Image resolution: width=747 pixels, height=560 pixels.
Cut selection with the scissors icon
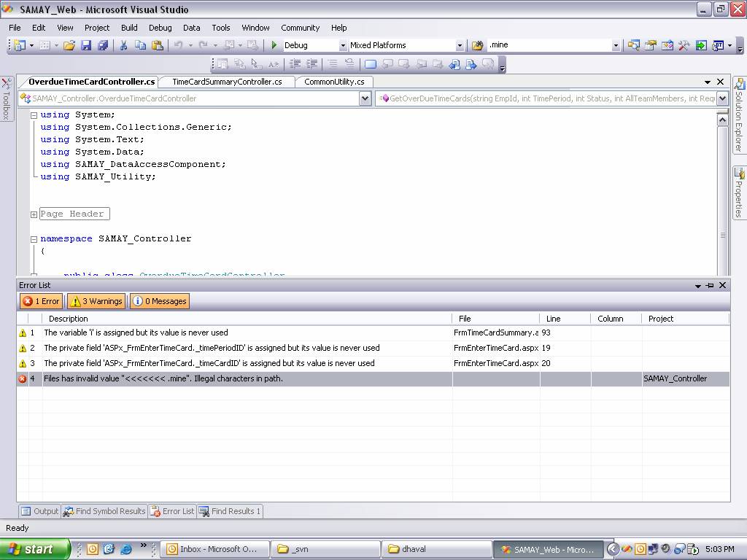123,45
